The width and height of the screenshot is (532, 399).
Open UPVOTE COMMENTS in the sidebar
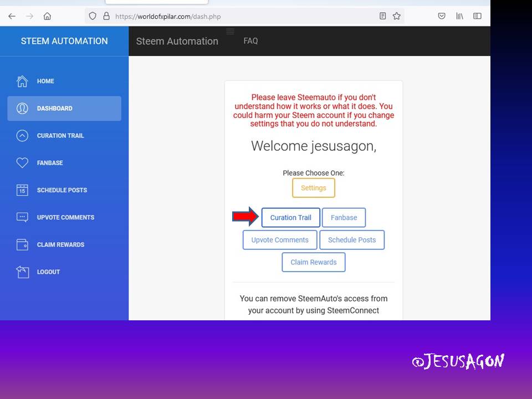click(64, 217)
